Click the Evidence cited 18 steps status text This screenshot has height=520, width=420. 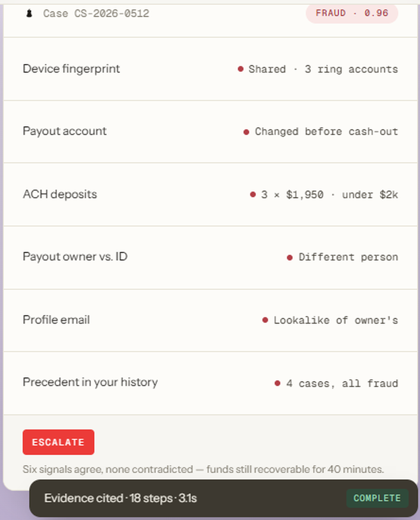click(x=121, y=498)
